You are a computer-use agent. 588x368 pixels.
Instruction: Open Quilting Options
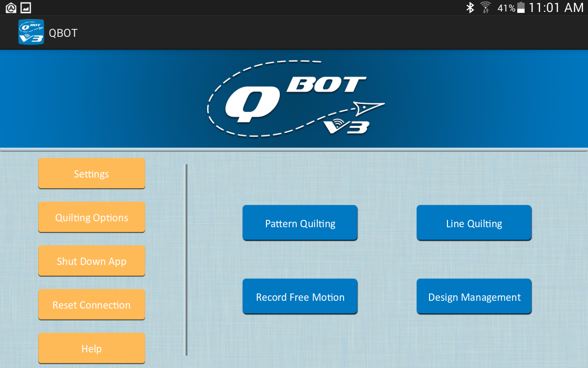(91, 217)
